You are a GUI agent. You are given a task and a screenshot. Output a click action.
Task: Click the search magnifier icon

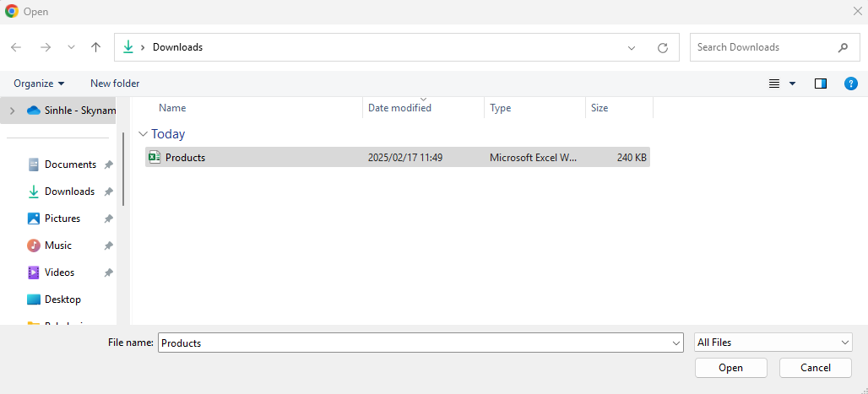point(843,47)
